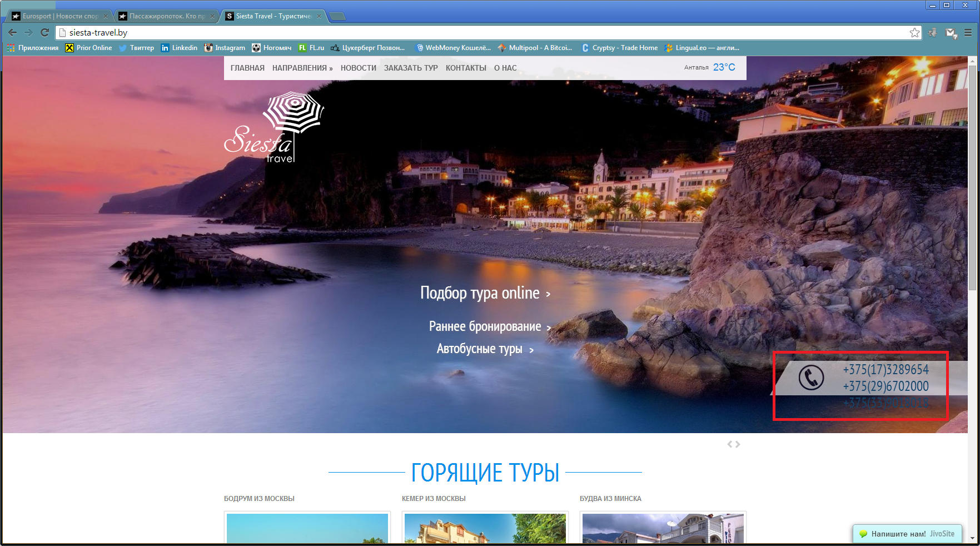This screenshot has height=546, width=980.
Task: Open the Подбор тура online link
Action: (x=485, y=293)
